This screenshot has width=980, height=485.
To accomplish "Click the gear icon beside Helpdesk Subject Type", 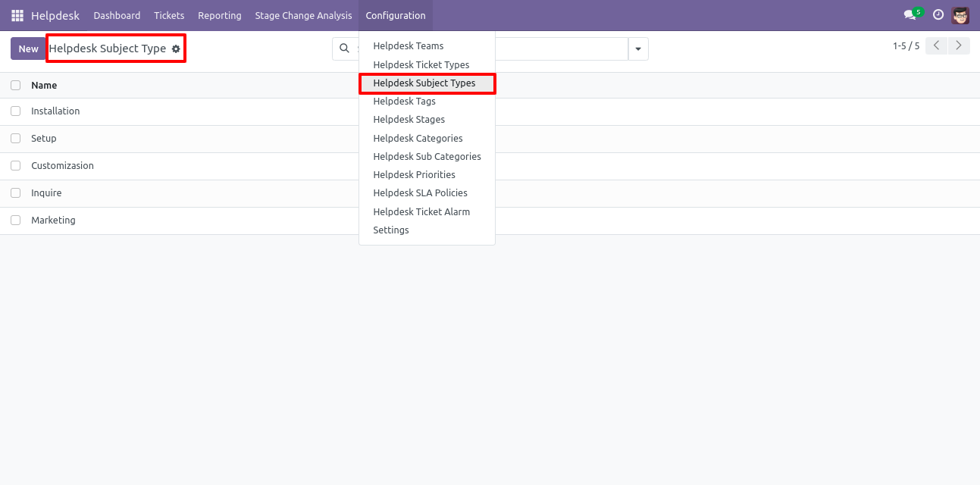I will (176, 48).
